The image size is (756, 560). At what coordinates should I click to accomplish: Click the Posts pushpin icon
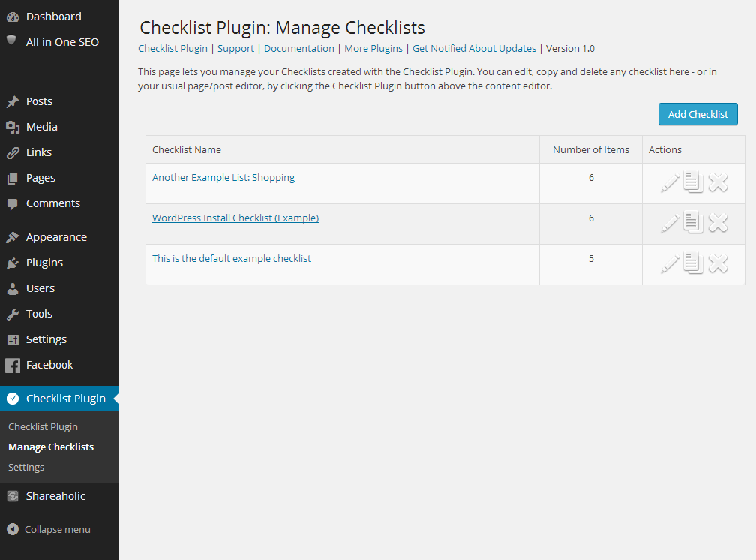[x=13, y=101]
